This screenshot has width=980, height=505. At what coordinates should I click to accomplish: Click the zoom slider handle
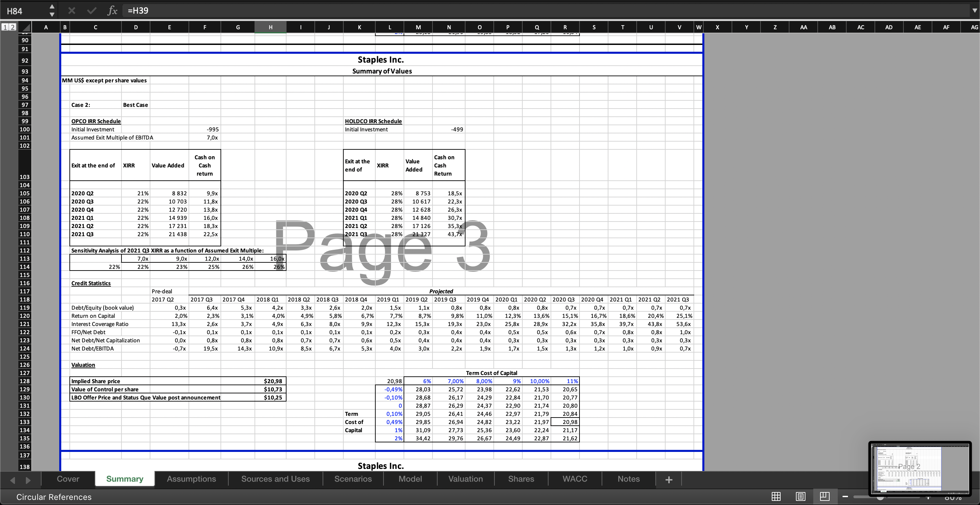[880, 498]
